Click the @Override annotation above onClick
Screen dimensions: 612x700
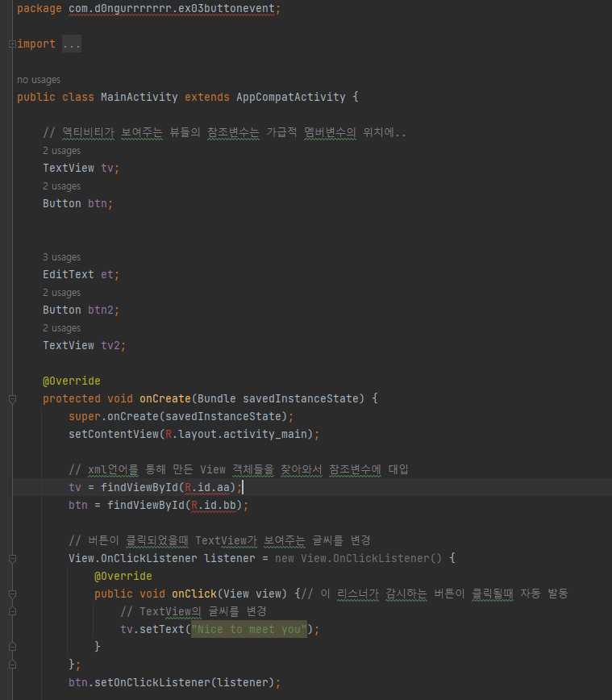(123, 577)
